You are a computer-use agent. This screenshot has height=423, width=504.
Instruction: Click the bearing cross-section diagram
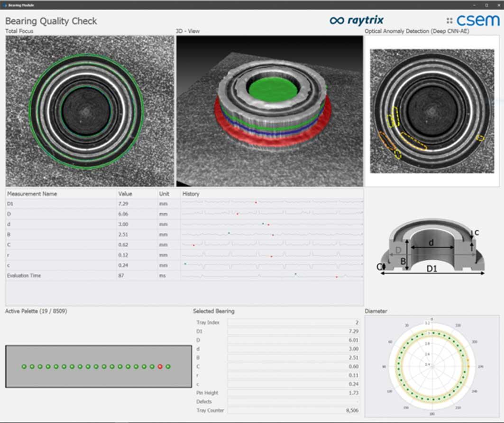[432, 246]
